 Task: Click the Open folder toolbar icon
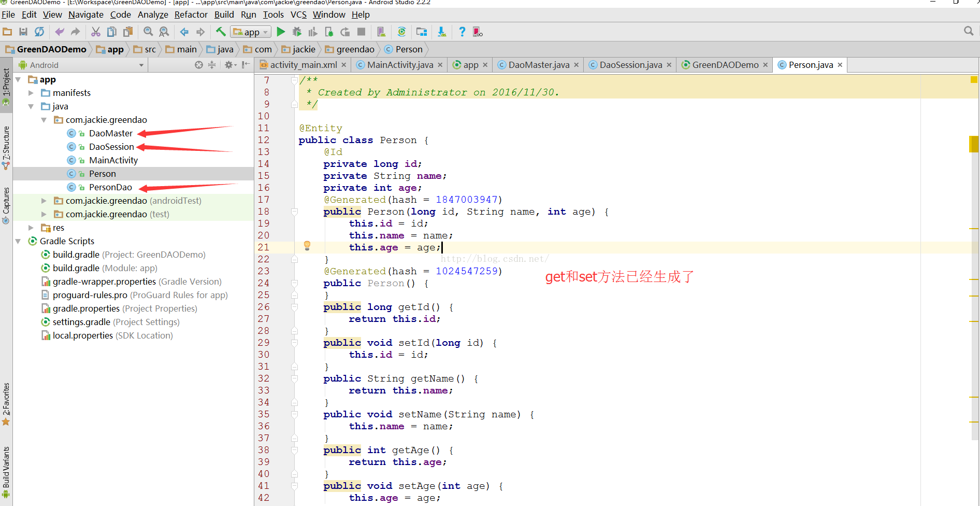click(7, 32)
